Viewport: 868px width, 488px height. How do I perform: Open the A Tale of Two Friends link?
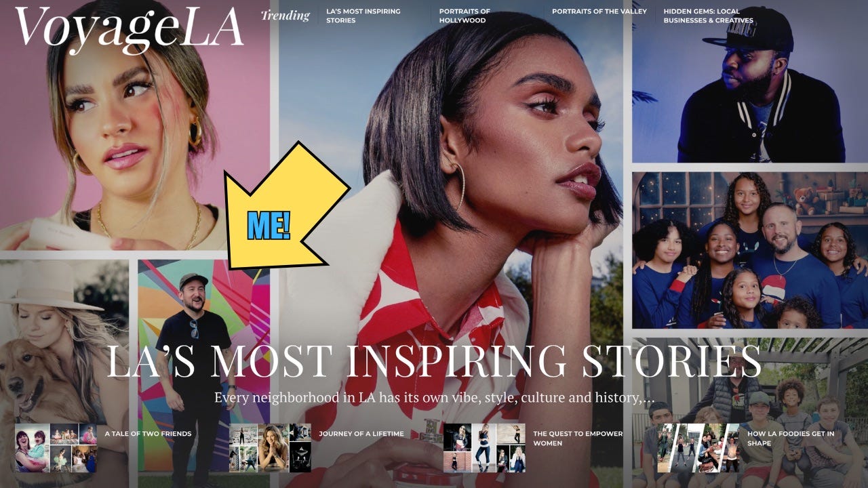point(148,434)
